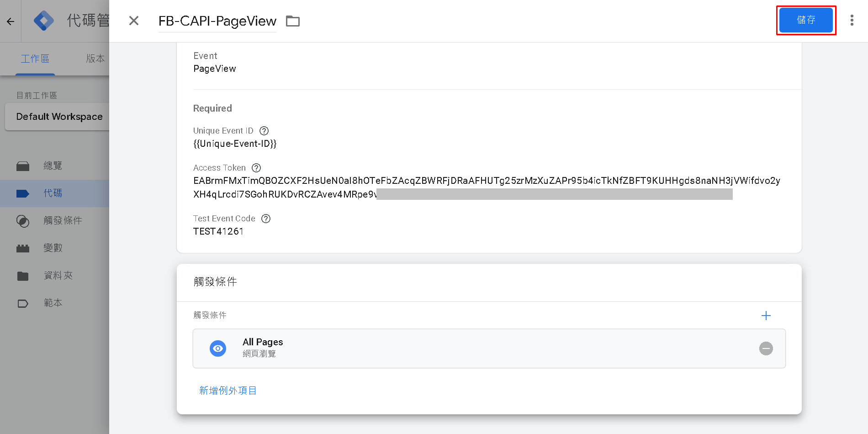Click the 變數 brick icon

[x=23, y=248]
